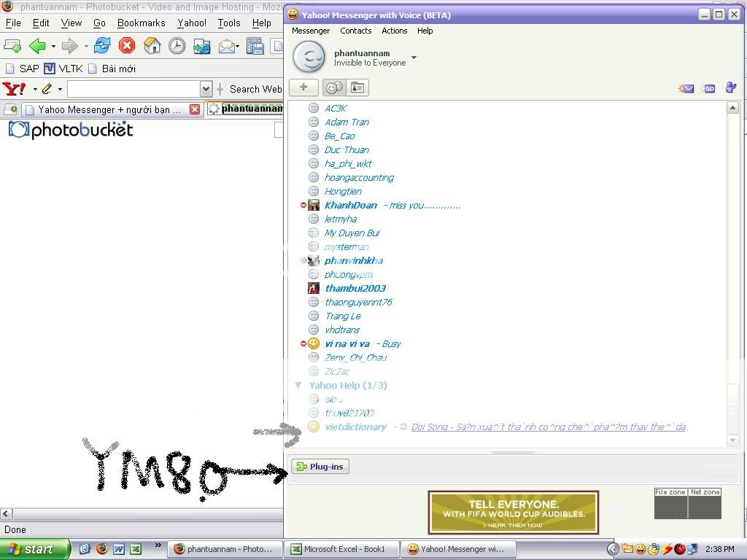Click vietdictionary's Doi Song status link

coord(547,427)
